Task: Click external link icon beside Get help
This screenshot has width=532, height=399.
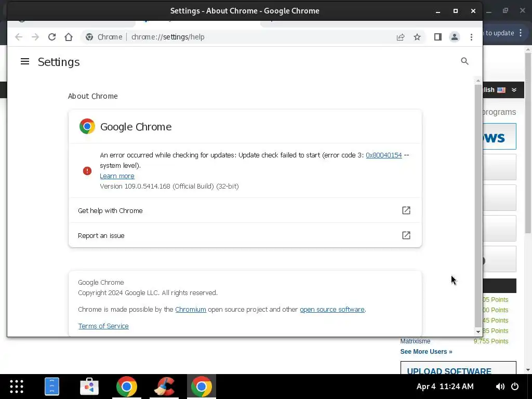Action: tap(406, 210)
